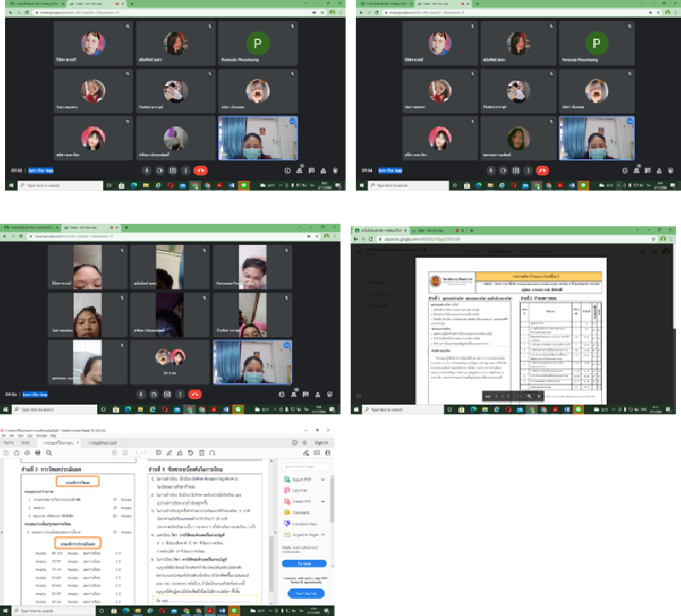Zoom in using plus on Classroom PDF preview
The height and width of the screenshot is (616, 681).
(x=540, y=396)
